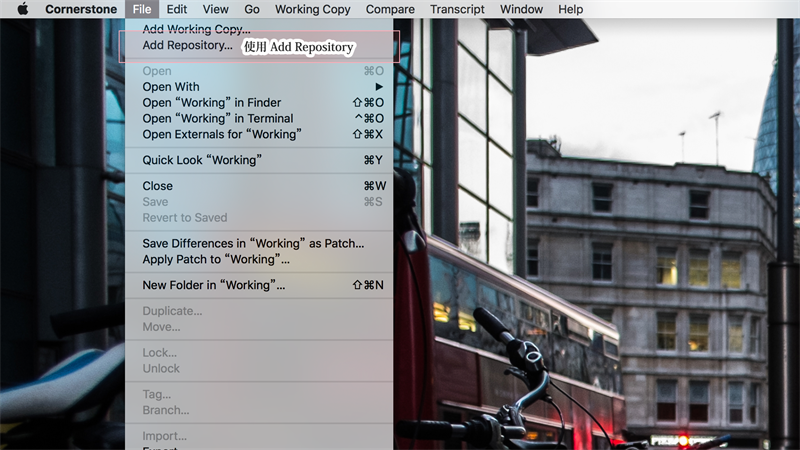Click Open Externals for "Working"
The height and width of the screenshot is (450, 800).
coord(222,134)
